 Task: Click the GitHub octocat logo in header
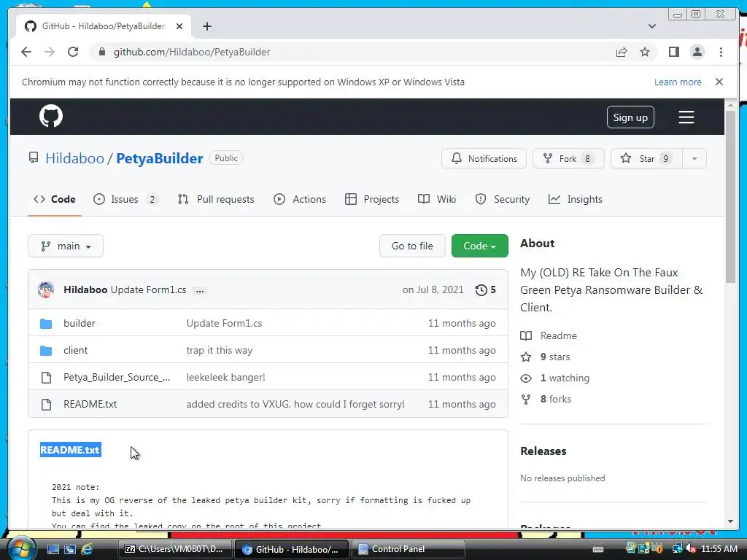(51, 116)
